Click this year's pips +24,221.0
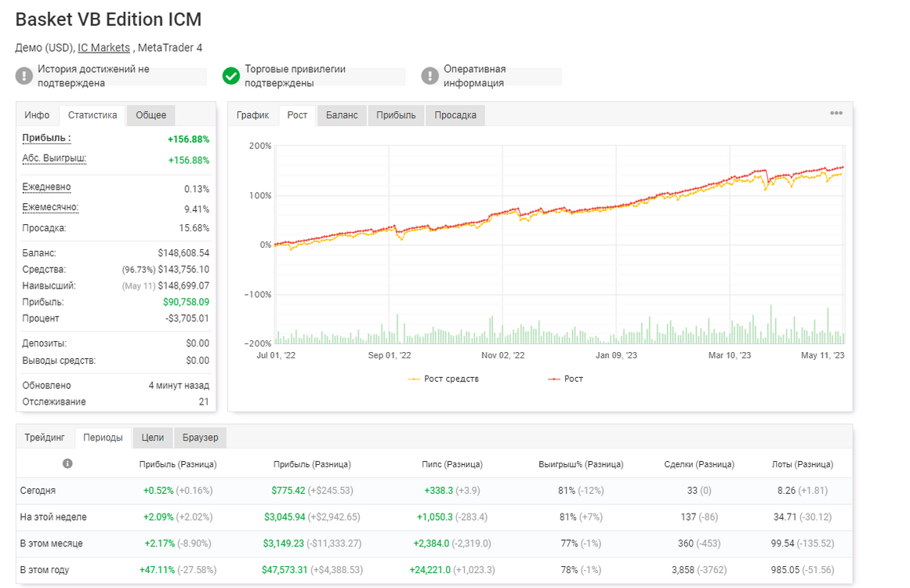This screenshot has height=588, width=910. (430, 570)
